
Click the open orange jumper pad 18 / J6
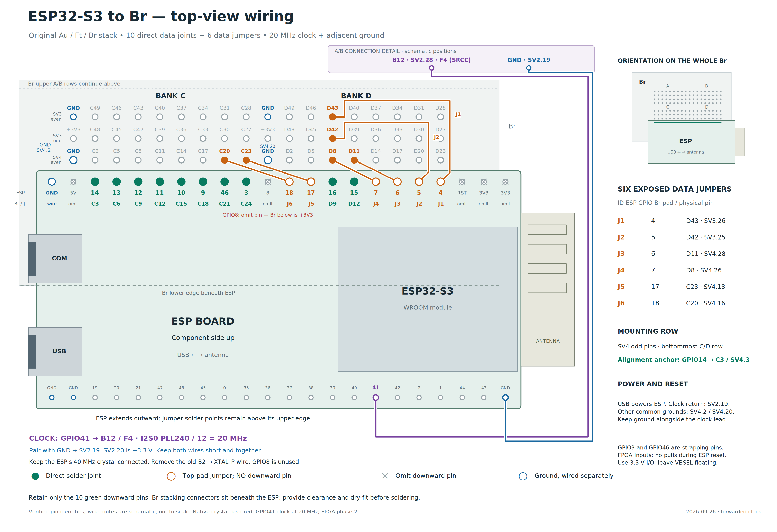[289, 182]
